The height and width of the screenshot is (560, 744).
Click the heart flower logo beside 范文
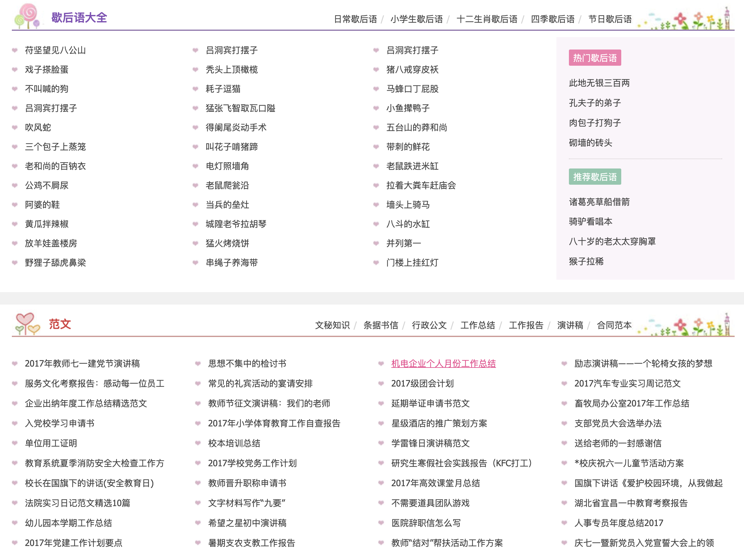pos(28,324)
